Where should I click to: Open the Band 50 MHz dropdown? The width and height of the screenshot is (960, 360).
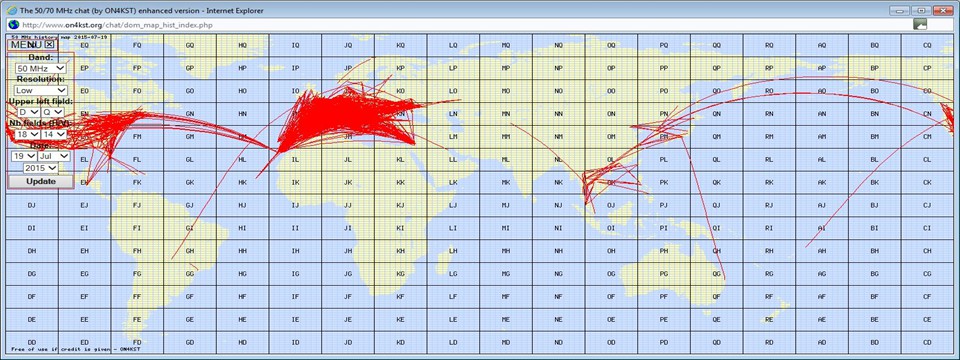(x=41, y=68)
